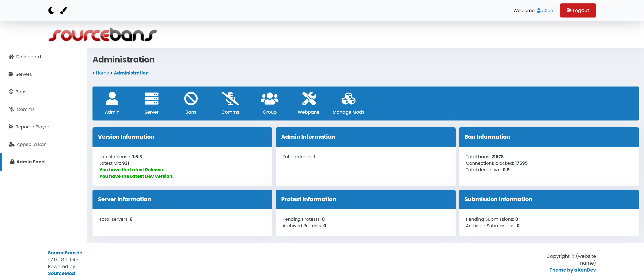
Task: Click the Logout button
Action: tap(578, 10)
